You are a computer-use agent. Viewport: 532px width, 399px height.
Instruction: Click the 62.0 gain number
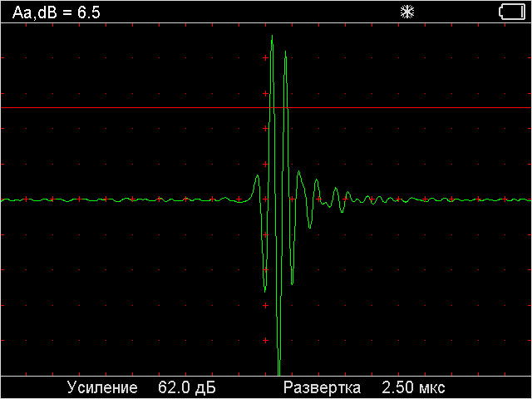pyautogui.click(x=174, y=388)
